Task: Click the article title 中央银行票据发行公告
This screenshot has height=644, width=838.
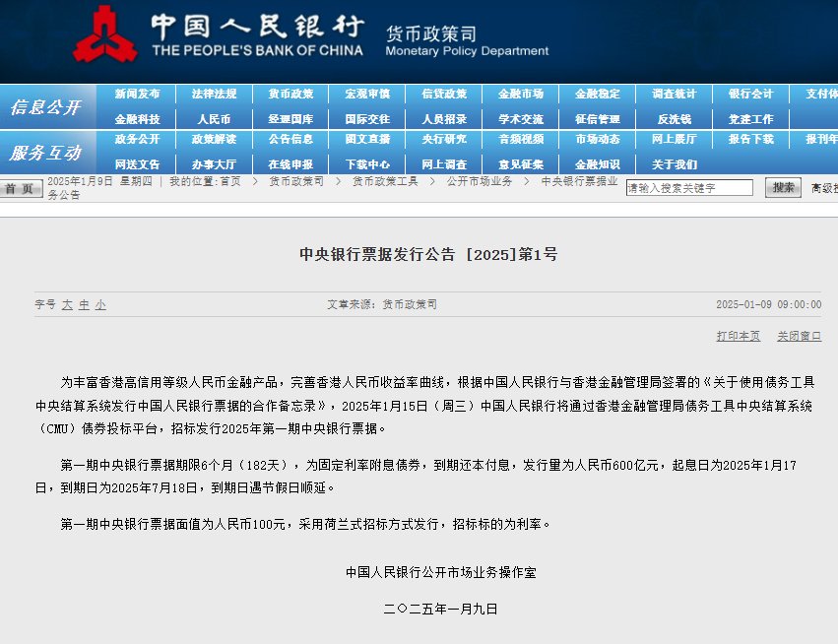Action: (377, 254)
